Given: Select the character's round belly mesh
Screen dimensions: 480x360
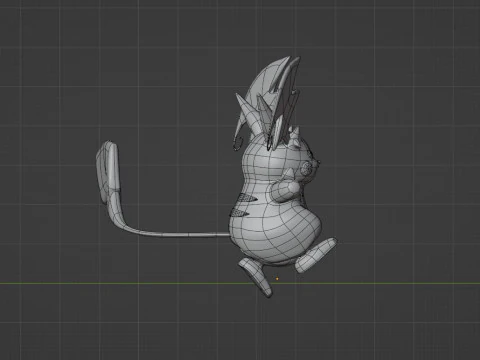Looking at the screenshot, I should point(275,230).
